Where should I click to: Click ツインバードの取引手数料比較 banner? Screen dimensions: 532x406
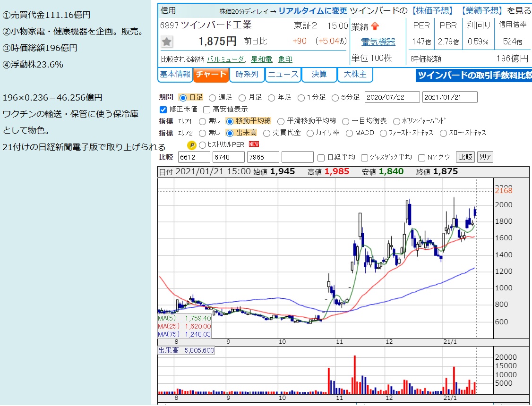(x=473, y=76)
